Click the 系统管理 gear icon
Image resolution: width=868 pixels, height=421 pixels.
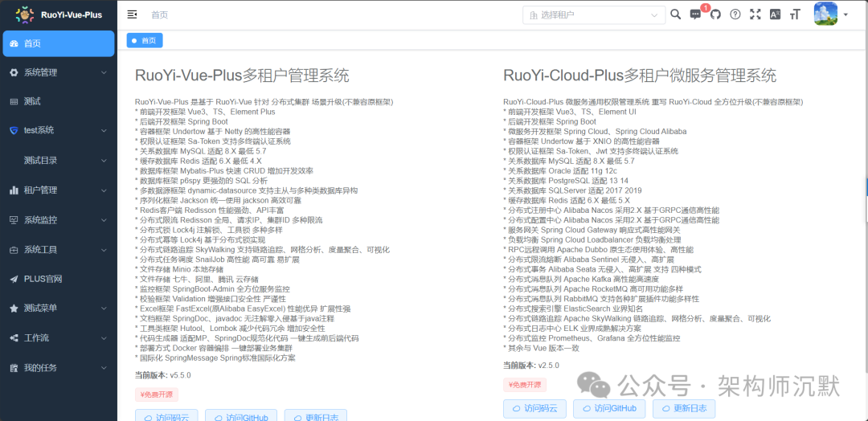14,72
